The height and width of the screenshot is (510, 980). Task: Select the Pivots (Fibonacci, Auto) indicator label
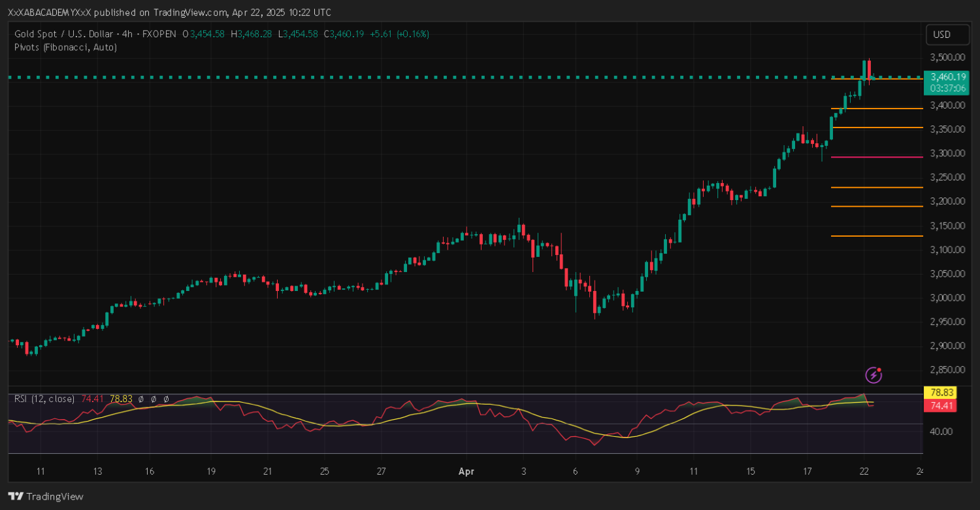click(x=65, y=47)
